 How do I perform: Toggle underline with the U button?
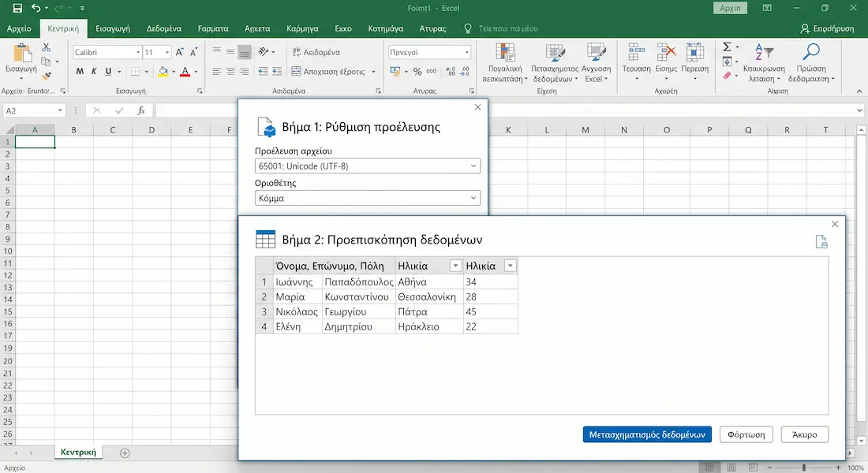point(108,72)
